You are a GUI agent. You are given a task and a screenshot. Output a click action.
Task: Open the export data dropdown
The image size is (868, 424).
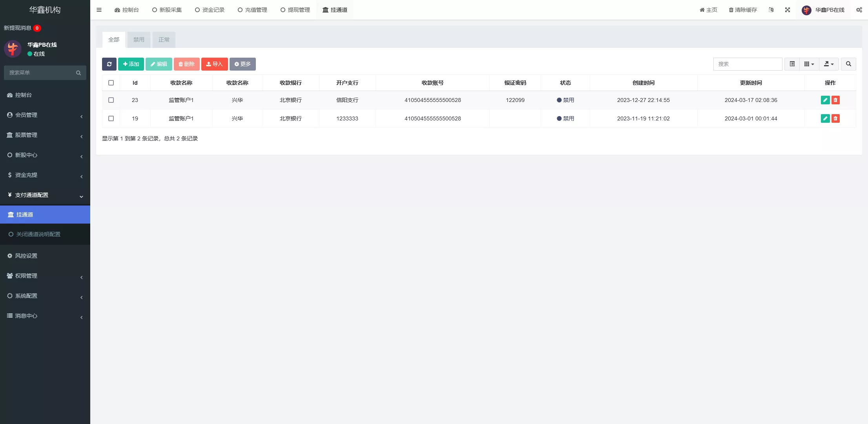click(x=828, y=64)
